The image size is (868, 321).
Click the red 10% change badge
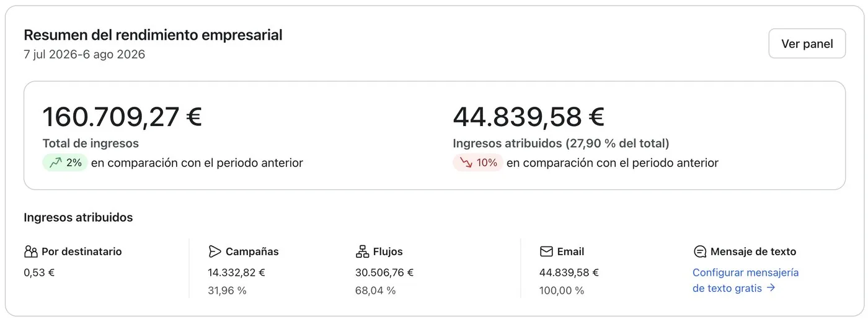click(x=477, y=163)
